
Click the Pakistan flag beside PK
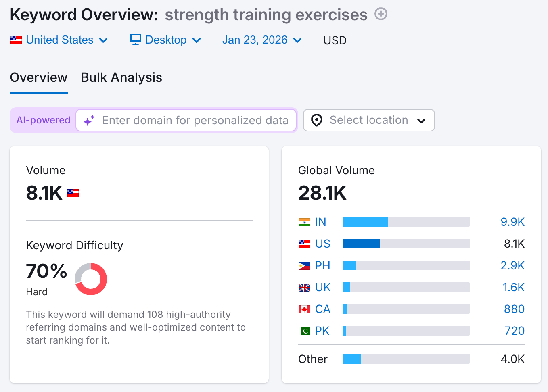point(305,331)
